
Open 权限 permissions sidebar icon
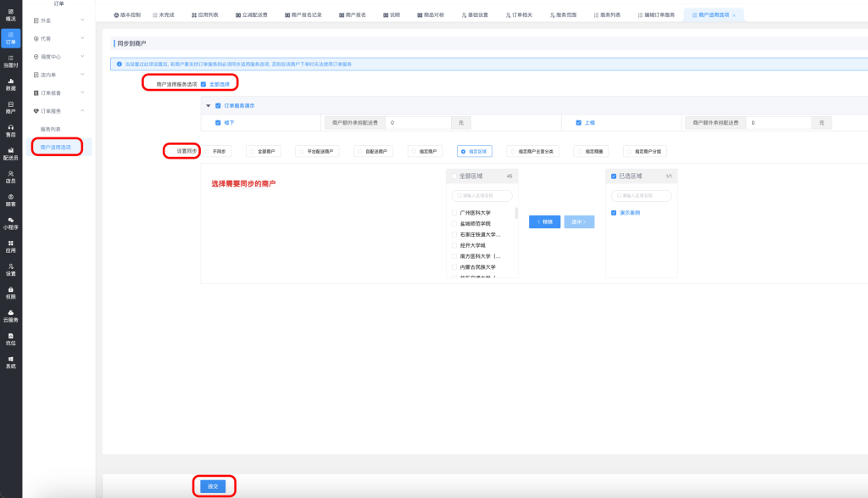click(11, 293)
